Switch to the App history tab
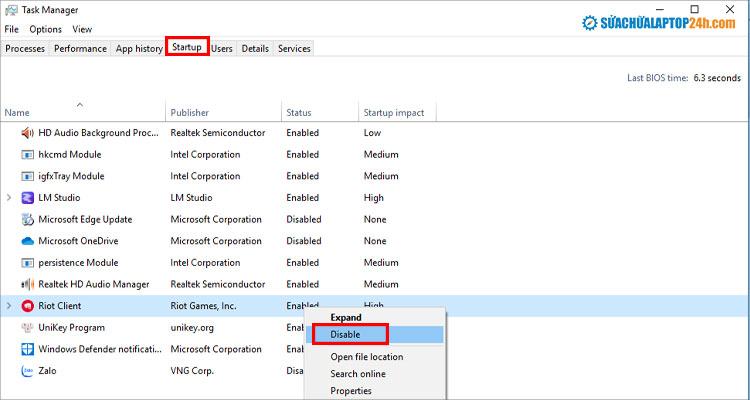The image size is (750, 400). (x=139, y=49)
